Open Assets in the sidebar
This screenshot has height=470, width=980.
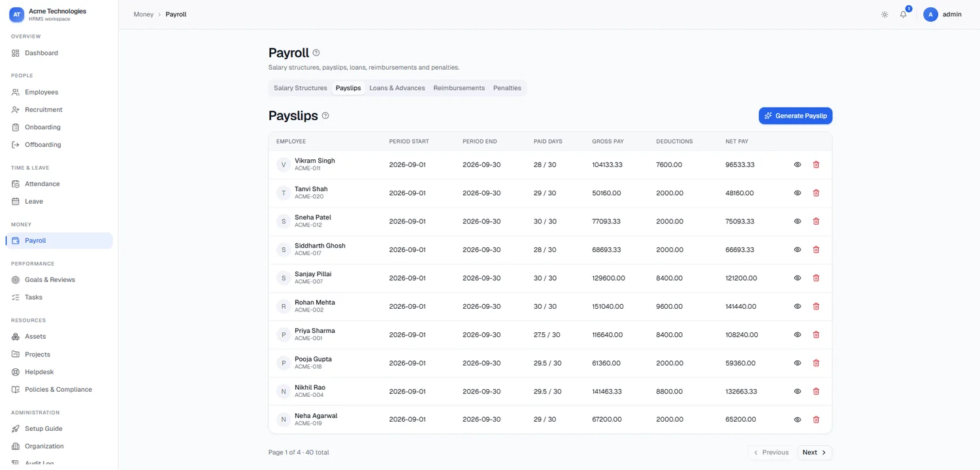pos(59,337)
